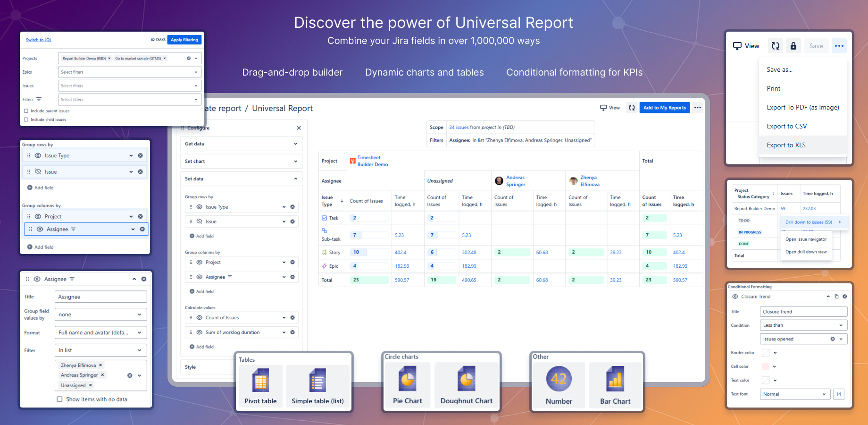Screen dimensions: 868x425
Task: Click the Apply filtering button
Action: tap(184, 40)
